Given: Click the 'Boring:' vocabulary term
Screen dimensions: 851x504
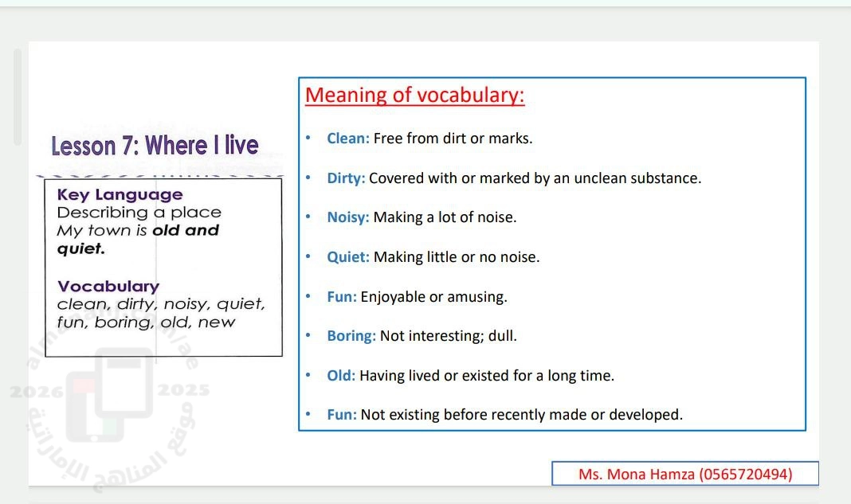Looking at the screenshot, I should coord(351,336).
